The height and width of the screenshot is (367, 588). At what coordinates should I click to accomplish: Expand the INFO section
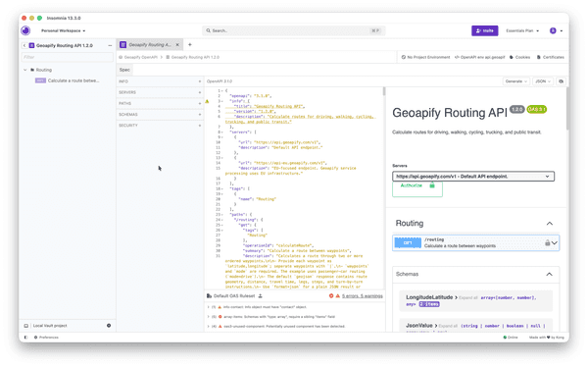pos(160,81)
